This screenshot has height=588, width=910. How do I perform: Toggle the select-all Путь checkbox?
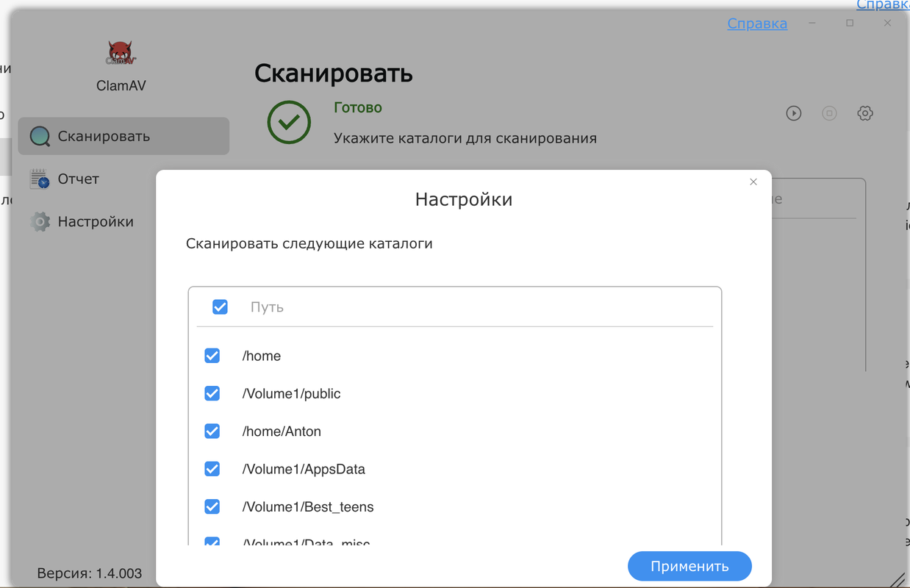pos(220,306)
